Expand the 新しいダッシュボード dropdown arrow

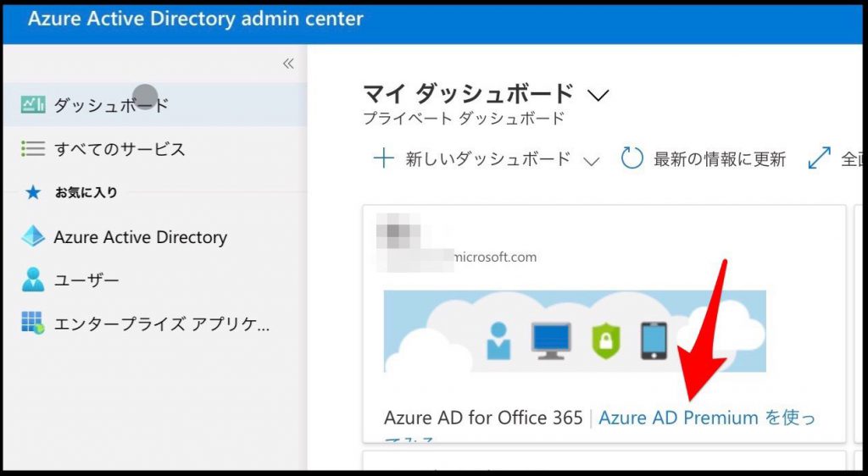[591, 161]
